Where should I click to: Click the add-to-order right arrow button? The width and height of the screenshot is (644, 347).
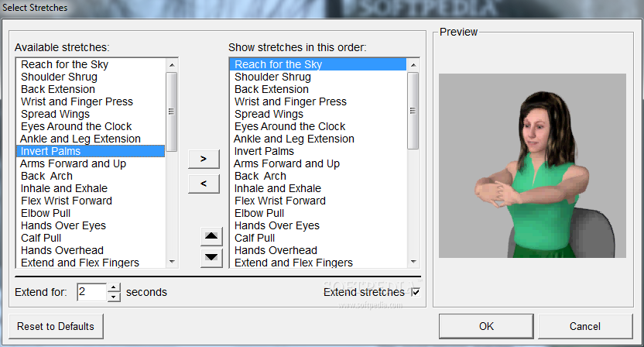204,159
